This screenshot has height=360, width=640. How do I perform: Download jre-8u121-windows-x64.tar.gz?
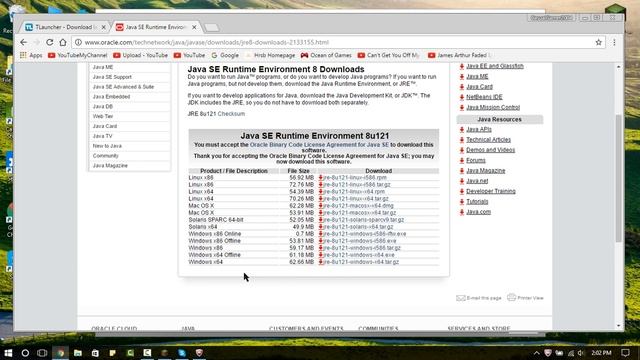click(361, 262)
